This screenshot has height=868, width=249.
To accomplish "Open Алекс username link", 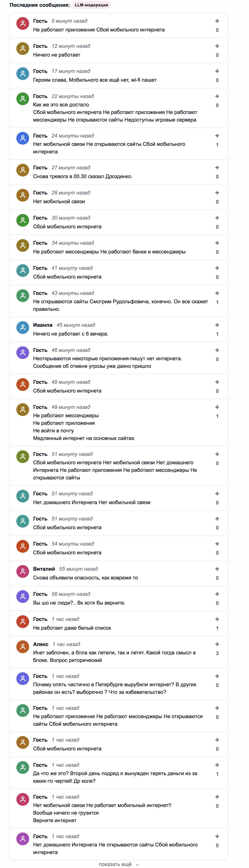I will pos(41,644).
